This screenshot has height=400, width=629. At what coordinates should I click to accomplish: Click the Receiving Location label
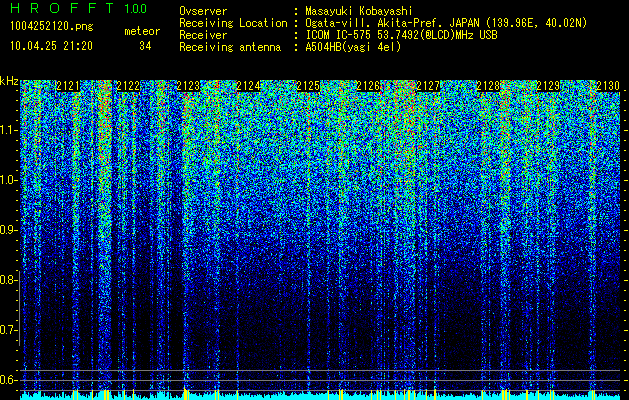(x=233, y=23)
